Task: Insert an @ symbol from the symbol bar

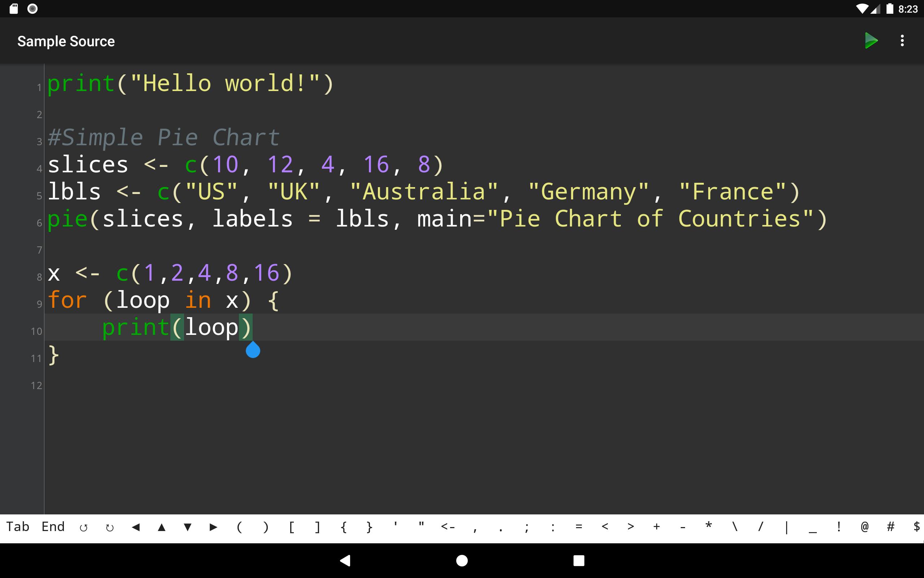Action: (x=865, y=527)
